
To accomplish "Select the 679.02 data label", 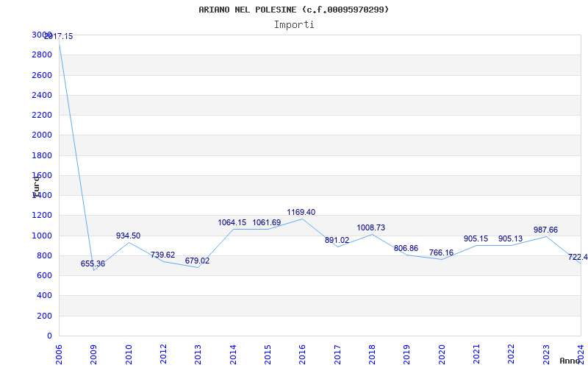I will click(197, 261).
